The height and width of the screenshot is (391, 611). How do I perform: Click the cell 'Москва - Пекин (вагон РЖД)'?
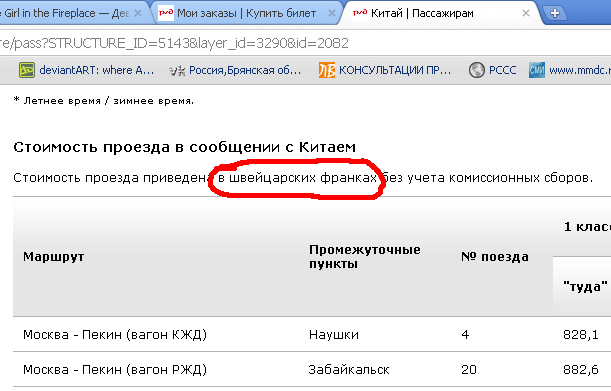pos(115,370)
